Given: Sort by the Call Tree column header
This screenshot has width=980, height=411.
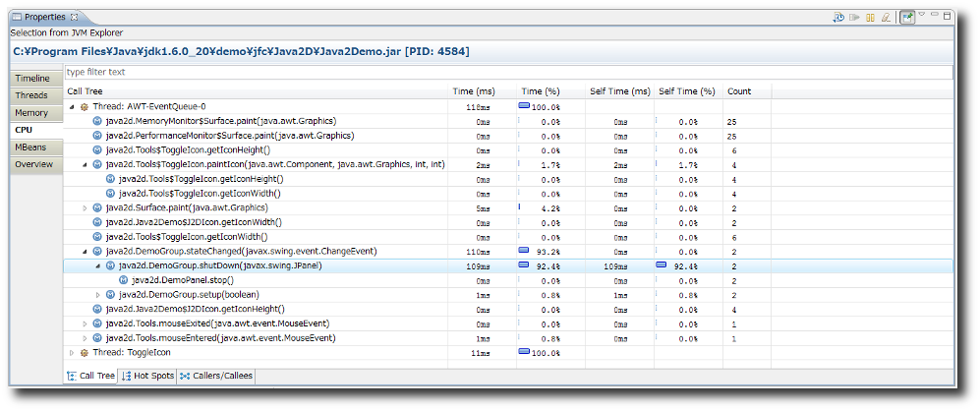Looking at the screenshot, I should click(257, 91).
